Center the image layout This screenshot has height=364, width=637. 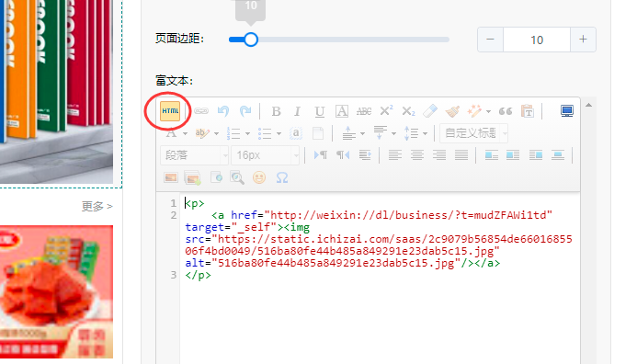click(x=558, y=155)
